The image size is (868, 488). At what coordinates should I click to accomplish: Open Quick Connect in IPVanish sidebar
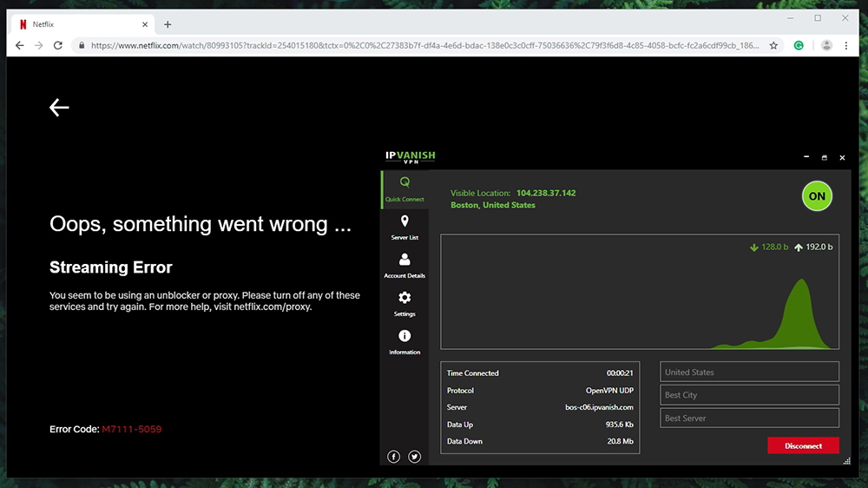(x=404, y=189)
